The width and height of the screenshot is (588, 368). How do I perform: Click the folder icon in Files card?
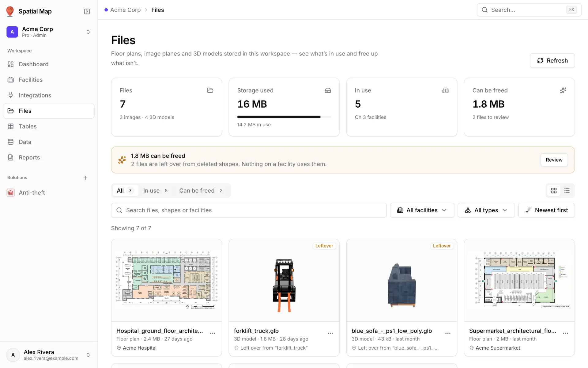(x=210, y=90)
